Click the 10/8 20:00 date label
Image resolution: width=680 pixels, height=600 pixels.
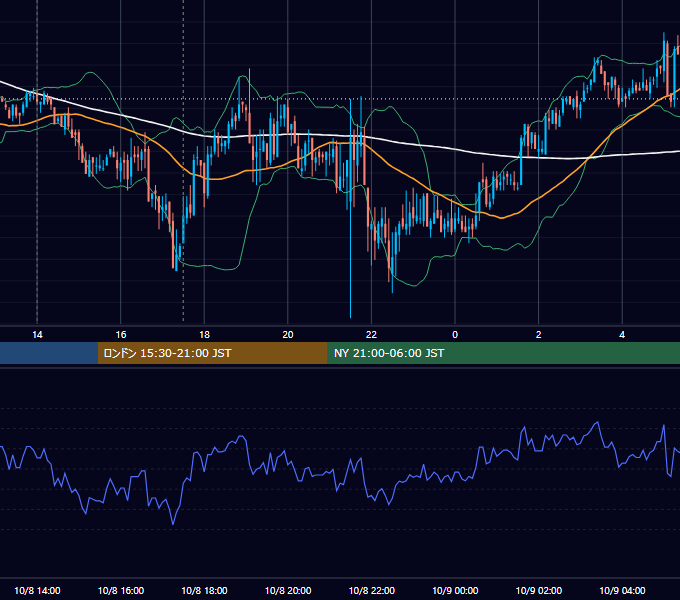click(288, 590)
